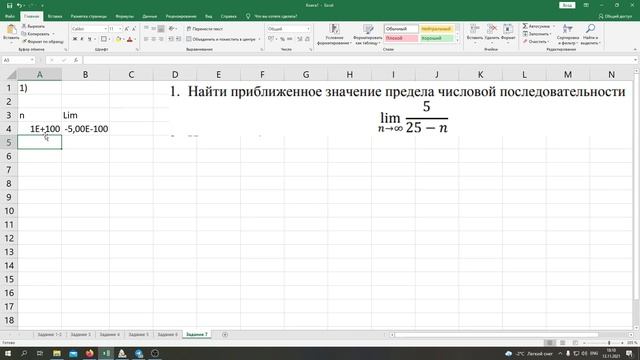Screen dimensions: 640x360
Task: Switch to the Data (Данные) tab
Action: tap(150, 16)
